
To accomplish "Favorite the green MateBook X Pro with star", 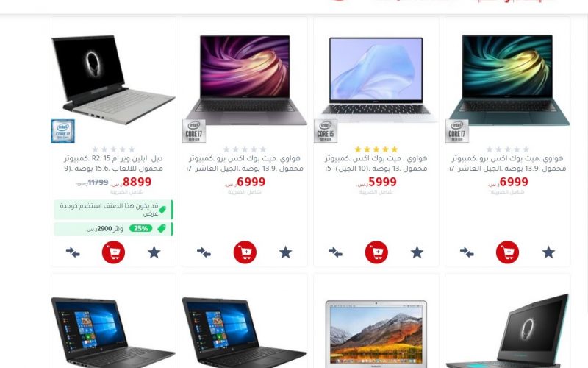I will click(548, 252).
